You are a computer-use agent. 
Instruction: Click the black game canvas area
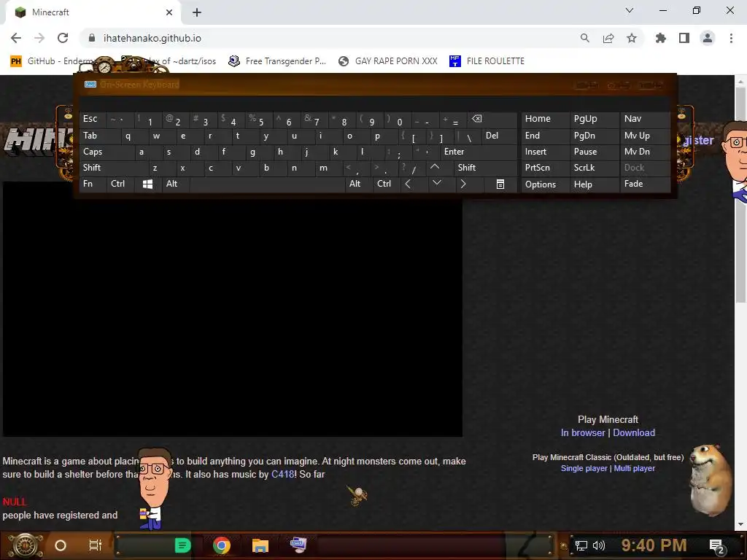(233, 317)
